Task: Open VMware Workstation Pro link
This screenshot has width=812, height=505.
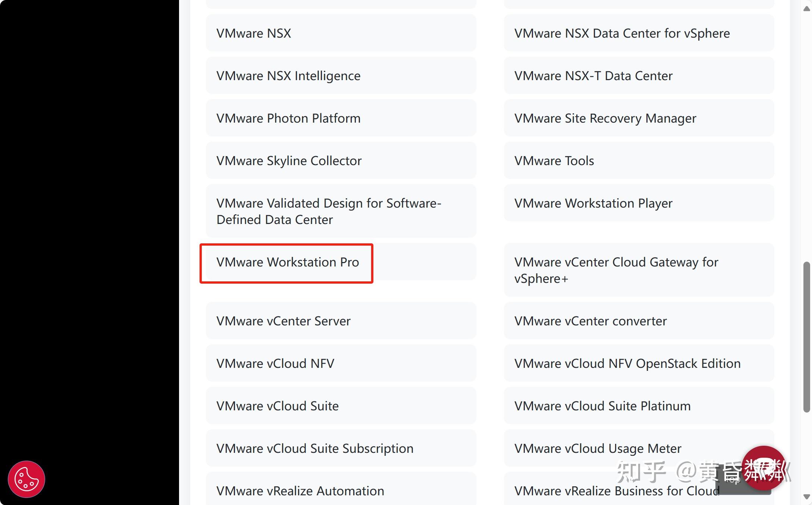Action: (288, 262)
